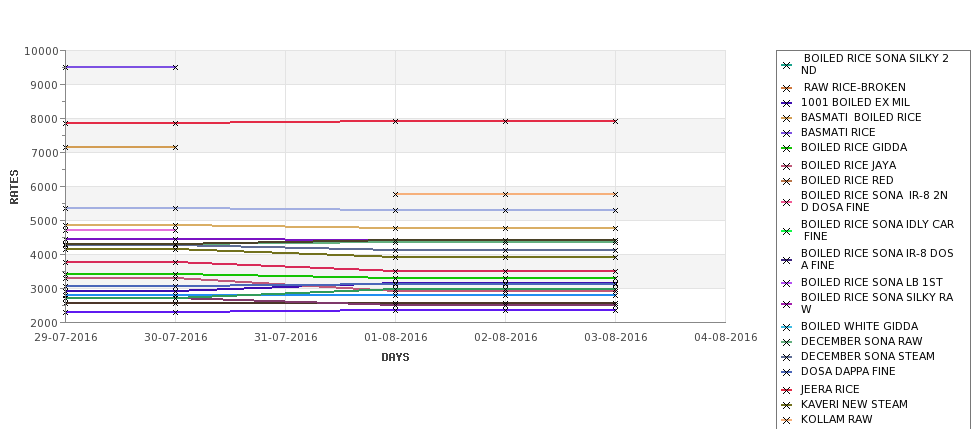Click the BOILED RICE SONA SILKY 2ND legend label

pos(875,65)
